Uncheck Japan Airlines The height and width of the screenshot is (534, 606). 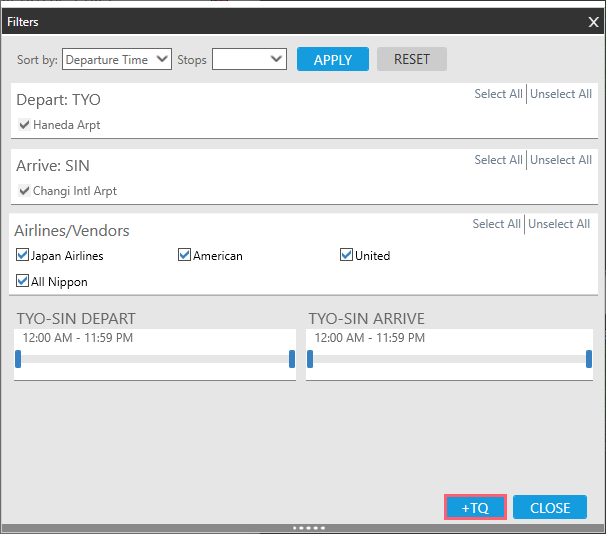pos(23,255)
